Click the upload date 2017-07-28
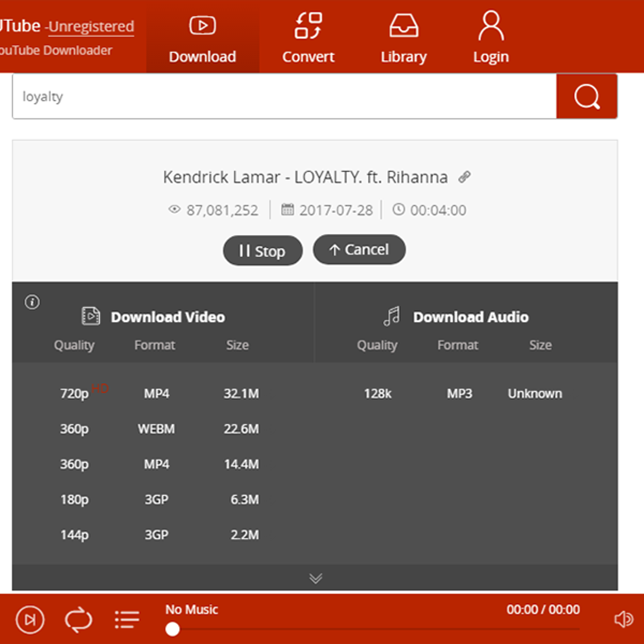The width and height of the screenshot is (644, 644). pos(336,210)
